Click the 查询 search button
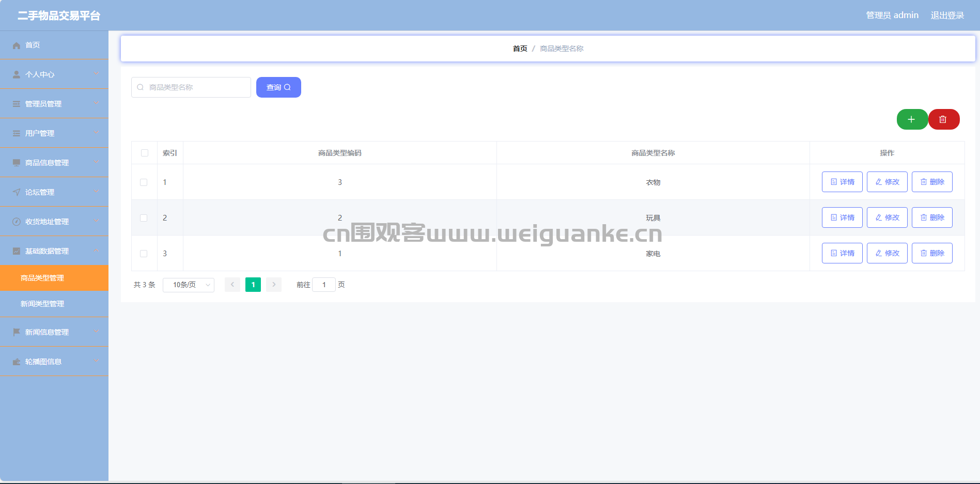 pyautogui.click(x=278, y=87)
